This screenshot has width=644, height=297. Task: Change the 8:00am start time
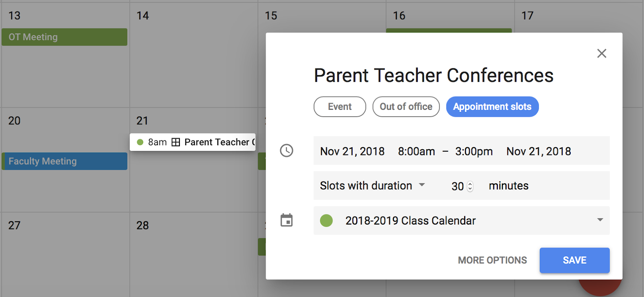pyautogui.click(x=416, y=151)
